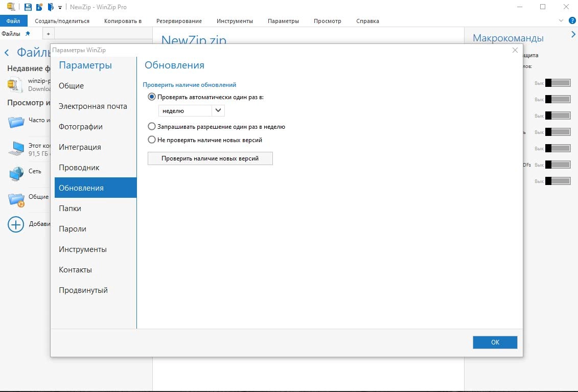Confirm settings with the OK button

(x=495, y=342)
